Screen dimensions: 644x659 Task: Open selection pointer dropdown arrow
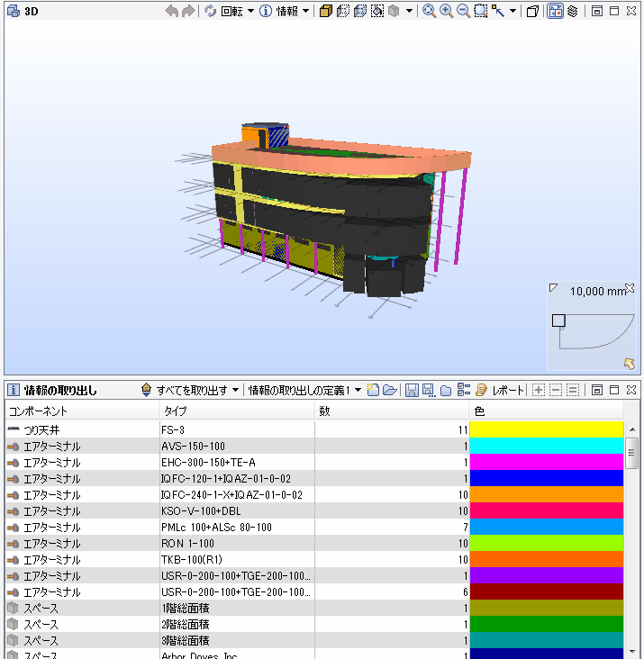(512, 11)
